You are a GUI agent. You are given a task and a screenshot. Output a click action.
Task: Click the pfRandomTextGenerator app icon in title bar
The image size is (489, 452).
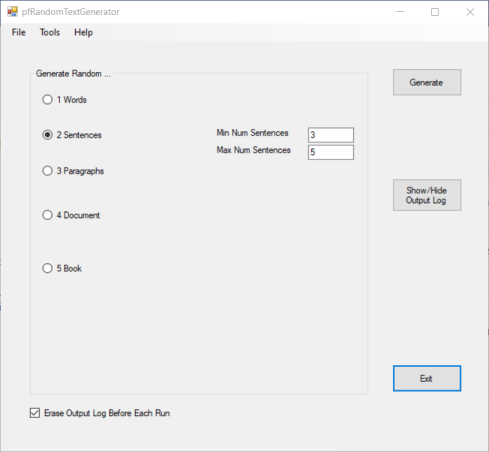coord(12,12)
